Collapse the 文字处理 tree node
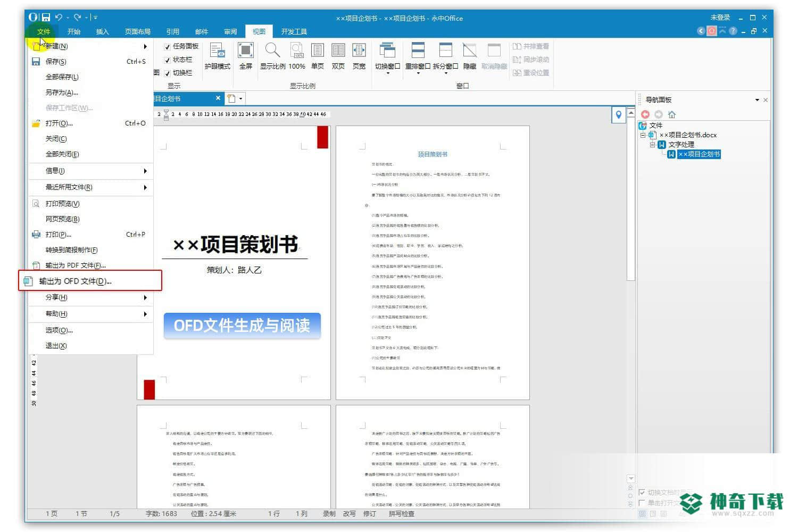The height and width of the screenshot is (532, 798). point(653,145)
